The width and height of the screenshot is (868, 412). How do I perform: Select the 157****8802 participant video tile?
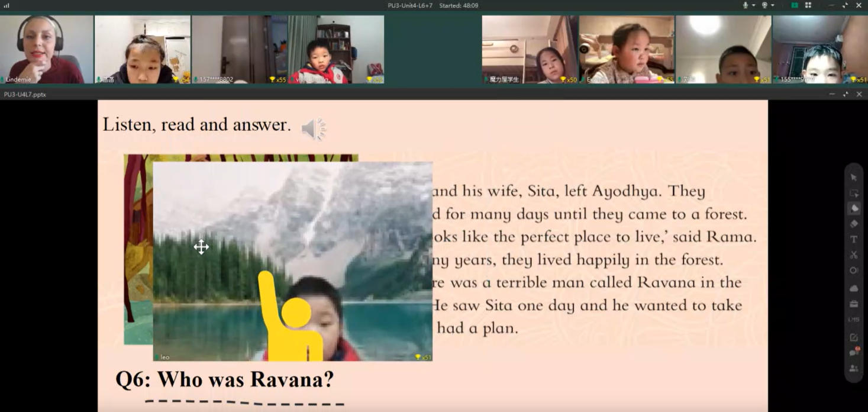coord(239,49)
